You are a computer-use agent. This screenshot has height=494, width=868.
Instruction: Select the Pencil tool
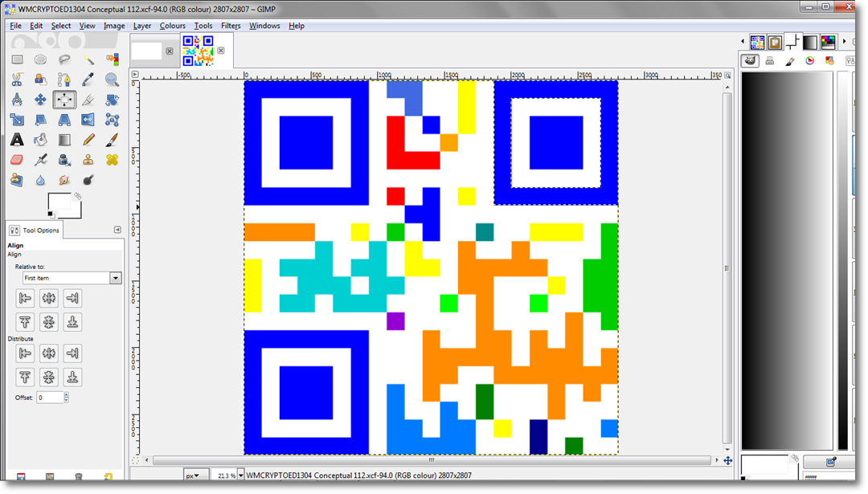point(88,140)
